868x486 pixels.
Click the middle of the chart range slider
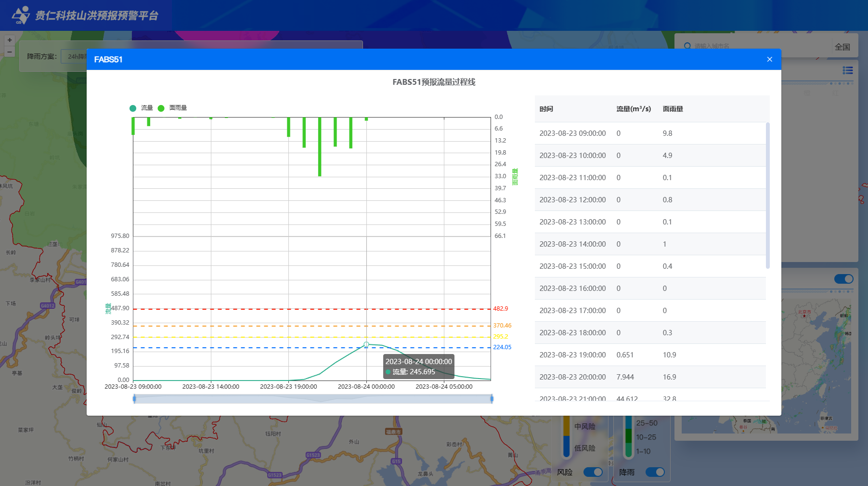tap(313, 398)
